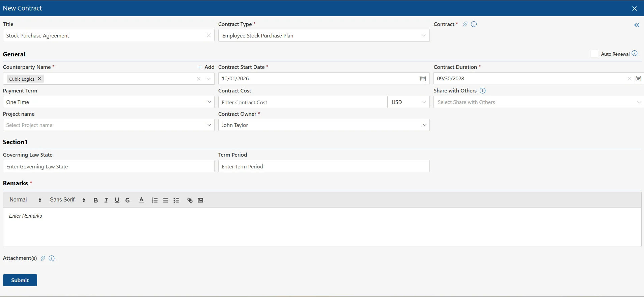Insert an image in Remarks
The image size is (644, 297).
[x=200, y=200]
